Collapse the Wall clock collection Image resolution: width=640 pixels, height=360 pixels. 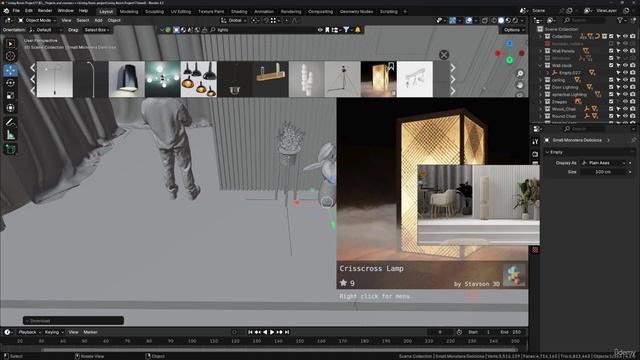pos(540,65)
